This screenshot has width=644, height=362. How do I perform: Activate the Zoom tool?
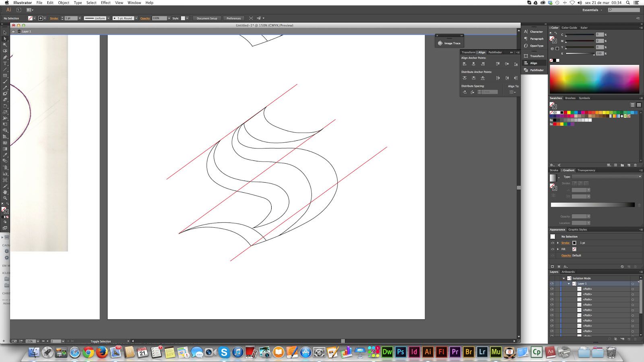(x=5, y=198)
